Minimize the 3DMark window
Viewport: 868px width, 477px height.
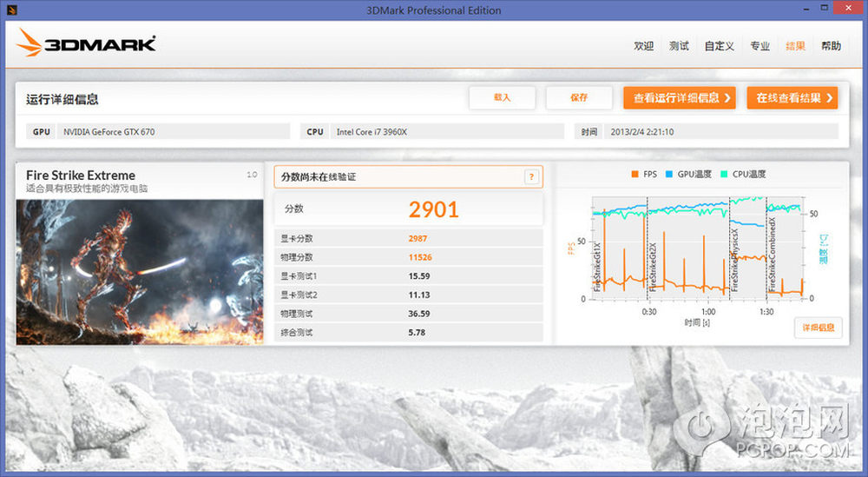coord(807,9)
